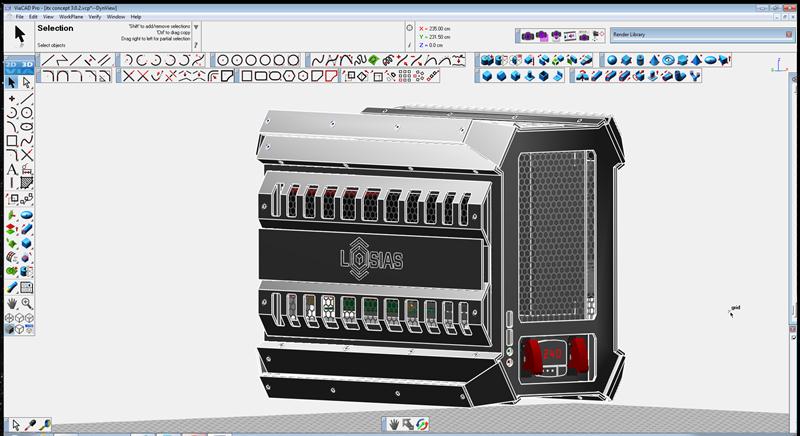
Task: Click the first purple camera render icon
Action: pos(528,36)
